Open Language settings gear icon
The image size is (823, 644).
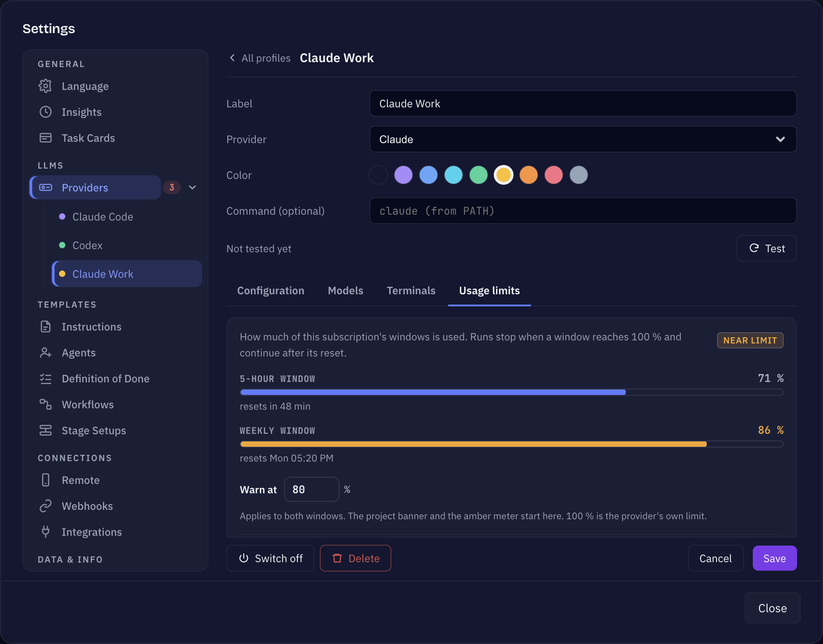pos(45,86)
